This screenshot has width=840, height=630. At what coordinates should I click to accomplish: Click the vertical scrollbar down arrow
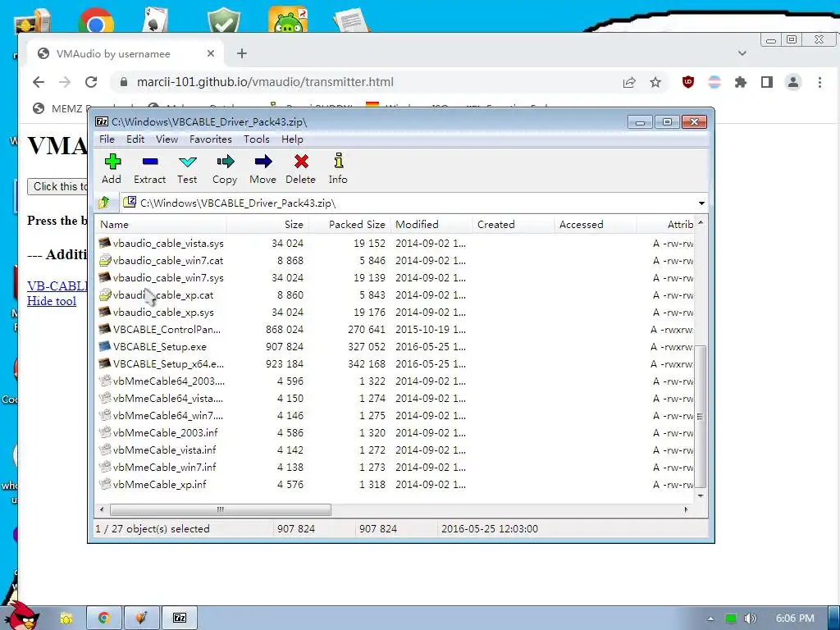coord(701,495)
